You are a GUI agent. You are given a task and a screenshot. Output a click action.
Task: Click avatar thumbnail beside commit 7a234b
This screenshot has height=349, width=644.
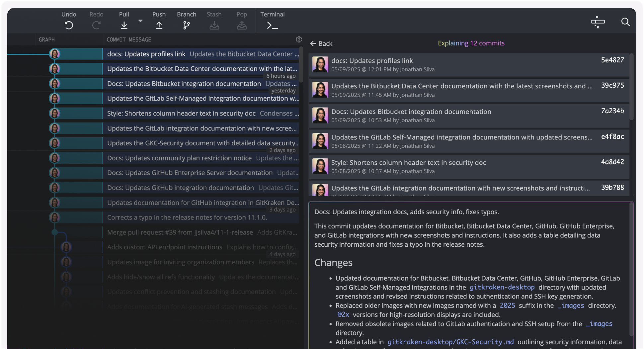(x=320, y=116)
